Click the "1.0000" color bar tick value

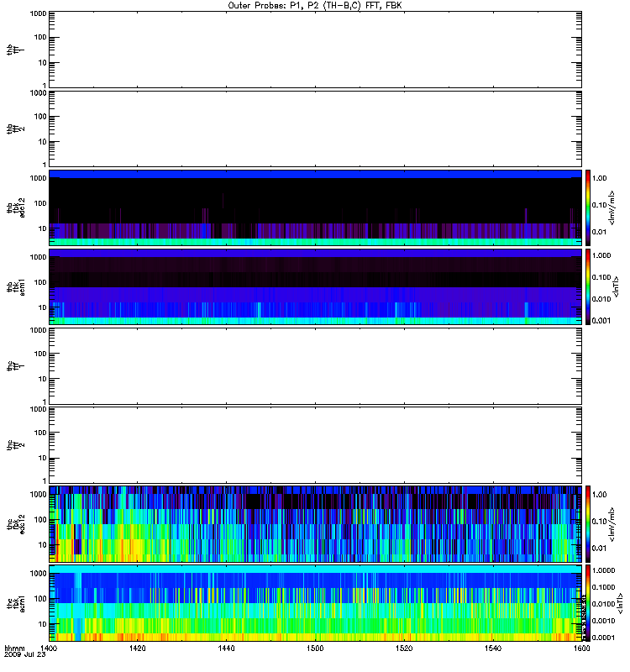(x=603, y=570)
